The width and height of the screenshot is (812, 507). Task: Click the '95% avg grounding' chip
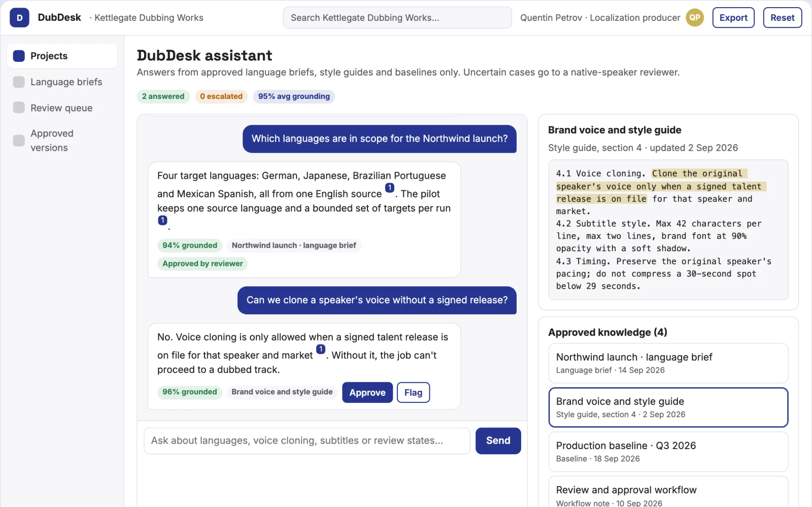[x=294, y=96]
